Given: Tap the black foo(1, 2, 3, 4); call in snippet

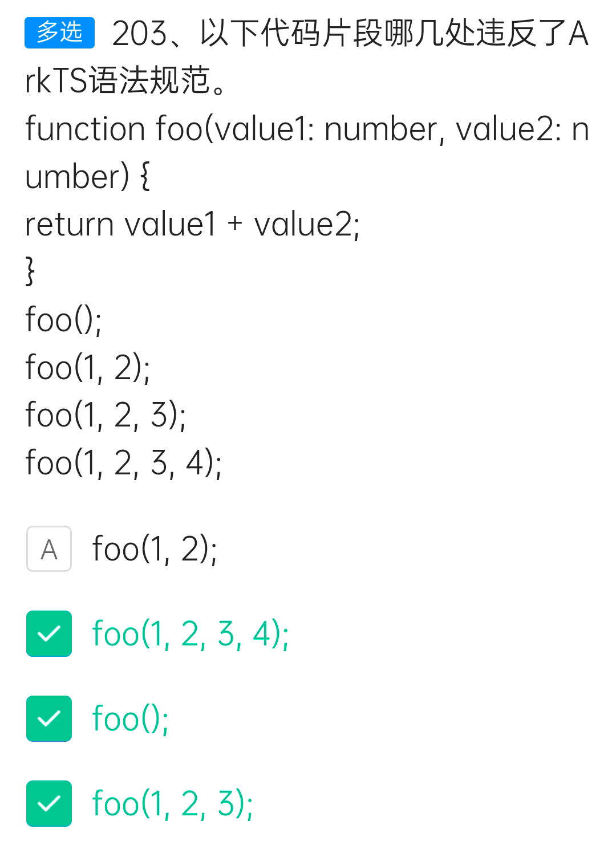Looking at the screenshot, I should 123,462.
